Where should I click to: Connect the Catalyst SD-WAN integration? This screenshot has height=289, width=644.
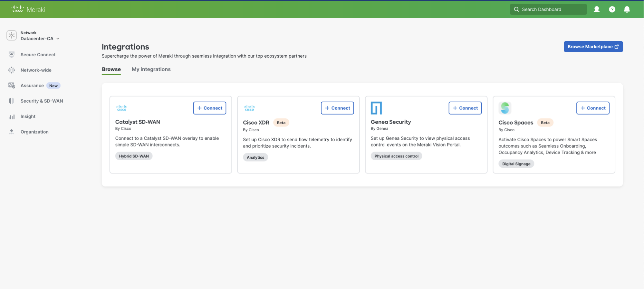pyautogui.click(x=210, y=108)
